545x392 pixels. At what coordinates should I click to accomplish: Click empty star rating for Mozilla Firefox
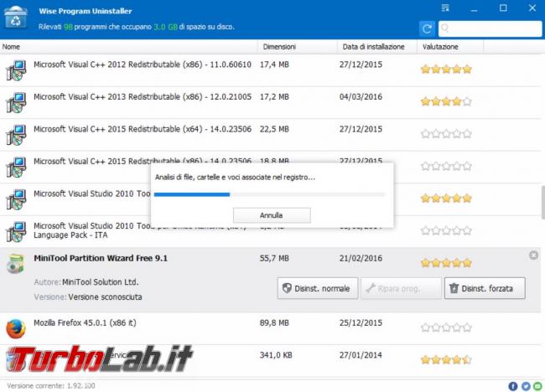(446, 328)
